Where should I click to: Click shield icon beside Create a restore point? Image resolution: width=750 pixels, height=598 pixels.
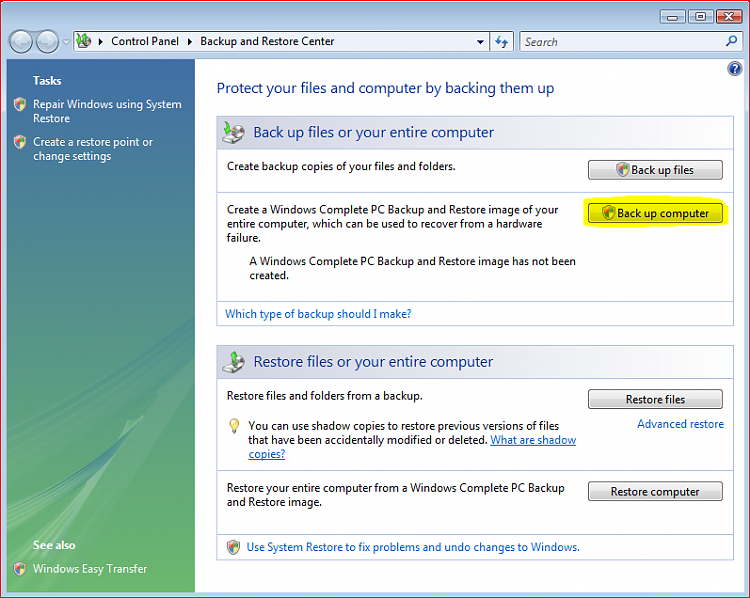[20, 142]
